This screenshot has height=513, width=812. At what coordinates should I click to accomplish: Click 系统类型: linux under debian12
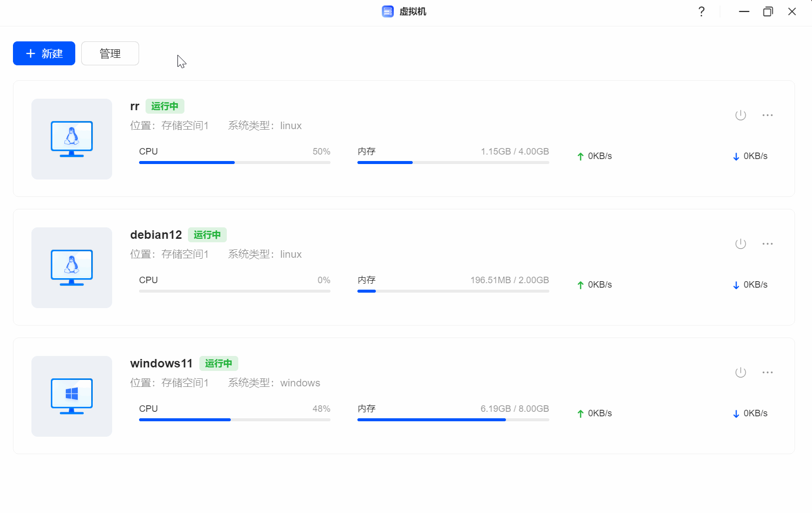coord(265,254)
